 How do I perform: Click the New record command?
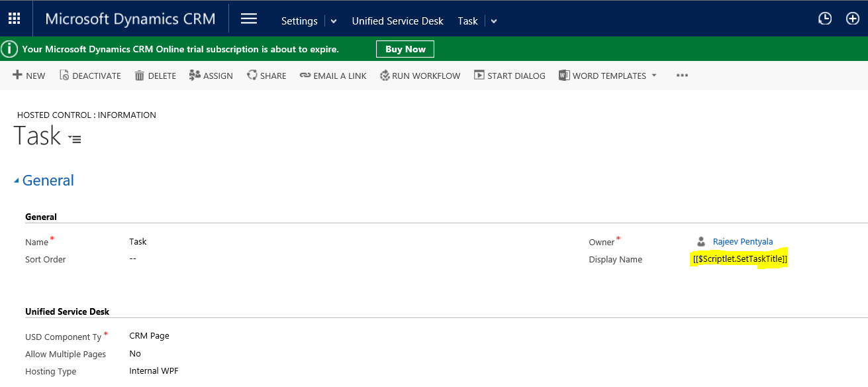click(x=29, y=76)
